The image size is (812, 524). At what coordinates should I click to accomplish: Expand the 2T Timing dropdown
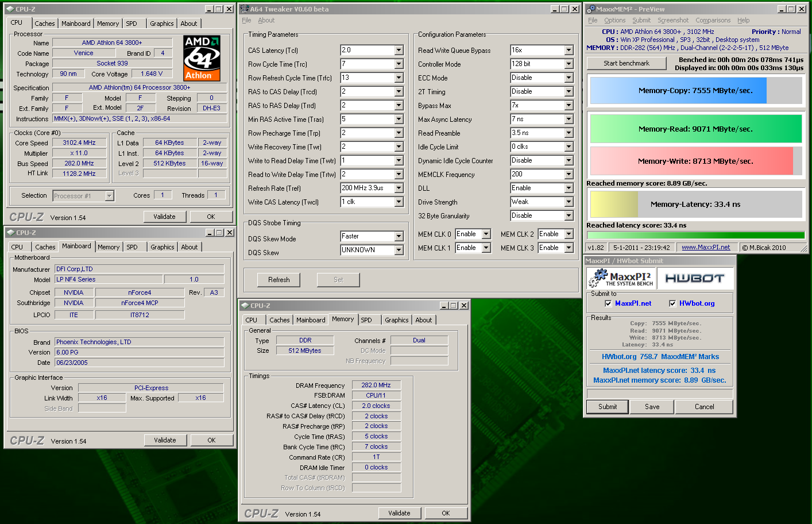tap(569, 91)
